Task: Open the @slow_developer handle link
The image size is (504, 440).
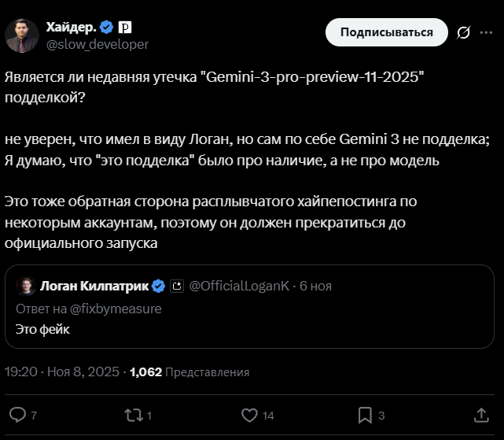Action: point(97,44)
